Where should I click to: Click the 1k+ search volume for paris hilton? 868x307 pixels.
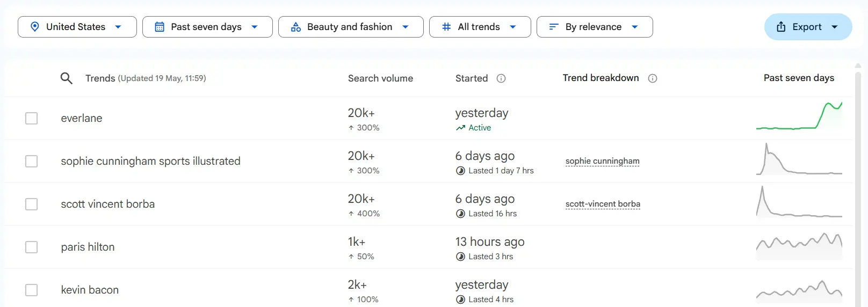click(357, 242)
